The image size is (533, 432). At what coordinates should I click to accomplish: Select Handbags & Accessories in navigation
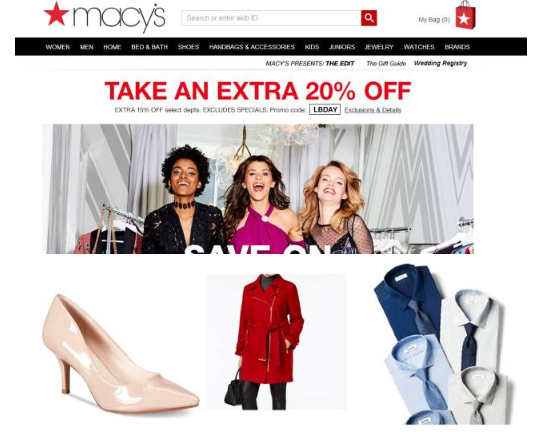click(x=252, y=47)
